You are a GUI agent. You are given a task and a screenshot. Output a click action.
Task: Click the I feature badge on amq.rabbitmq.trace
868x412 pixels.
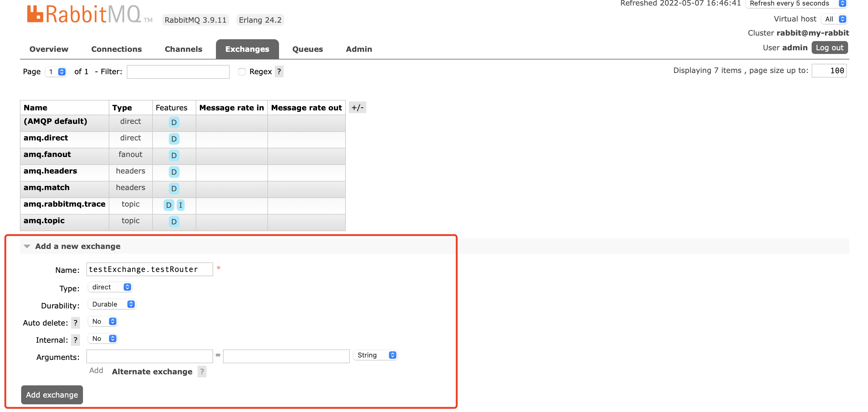tap(181, 205)
